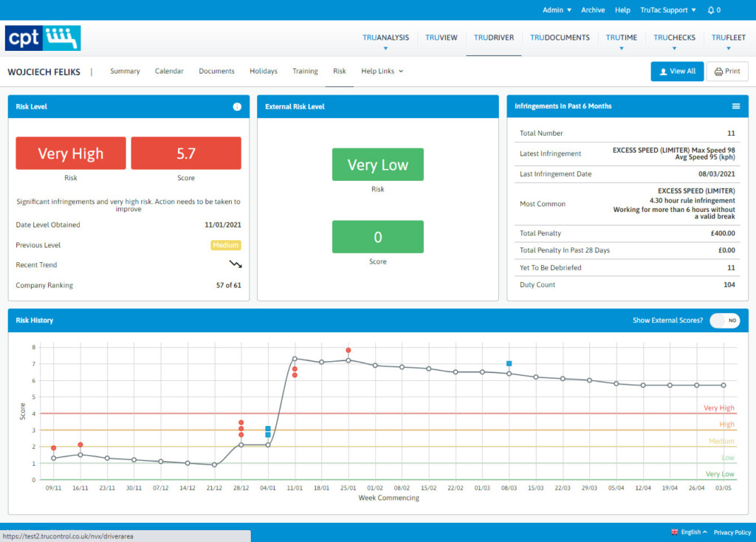
Task: Click the Very High risk tile
Action: [71, 154]
